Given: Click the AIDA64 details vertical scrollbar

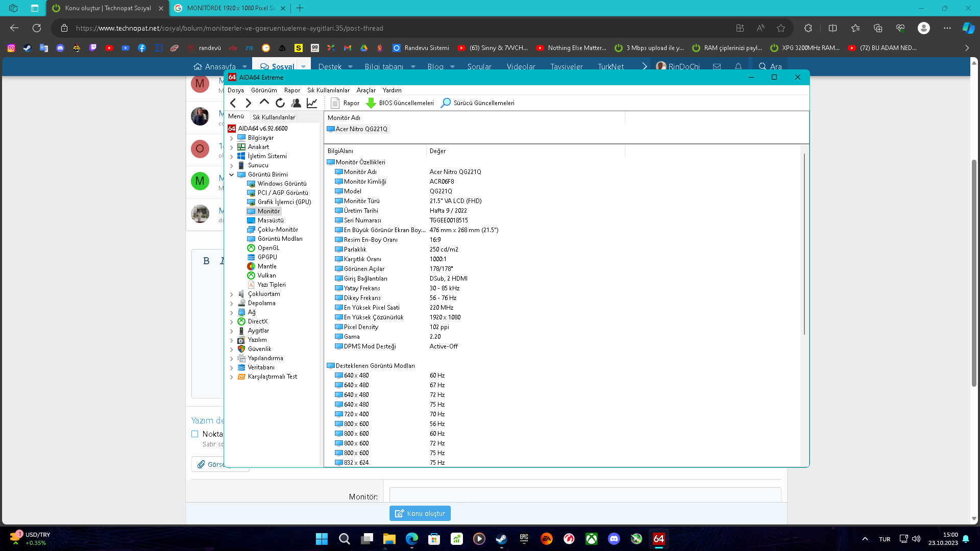Looking at the screenshot, I should (804, 245).
